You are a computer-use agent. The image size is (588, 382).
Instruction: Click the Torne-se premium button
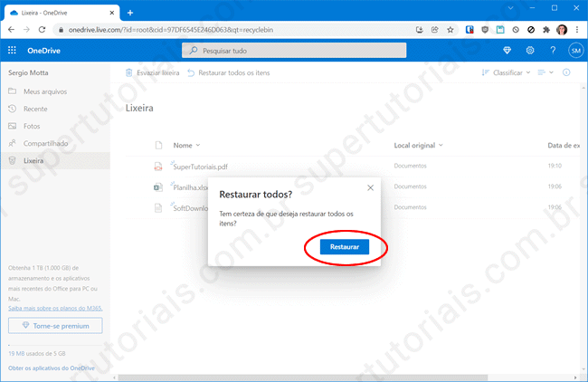(x=55, y=325)
